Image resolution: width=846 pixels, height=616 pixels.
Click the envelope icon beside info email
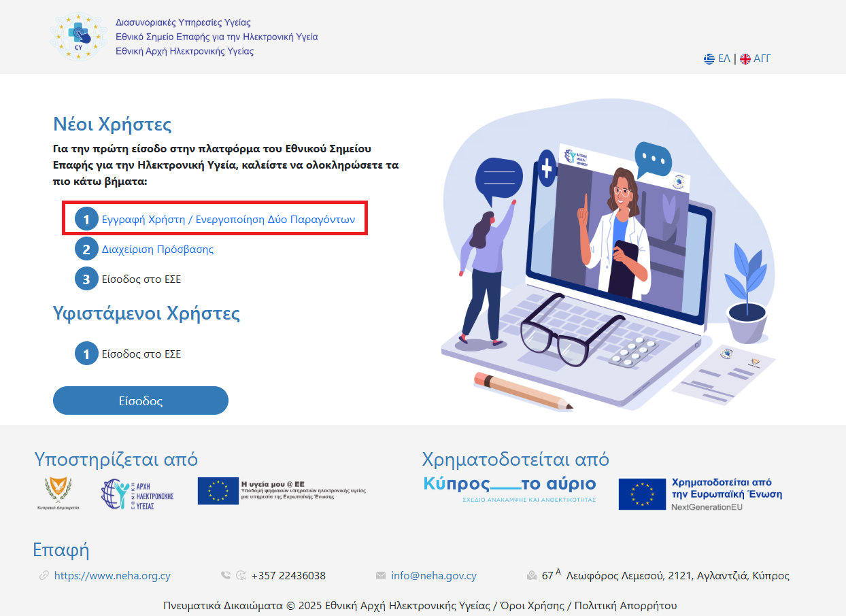click(x=381, y=576)
